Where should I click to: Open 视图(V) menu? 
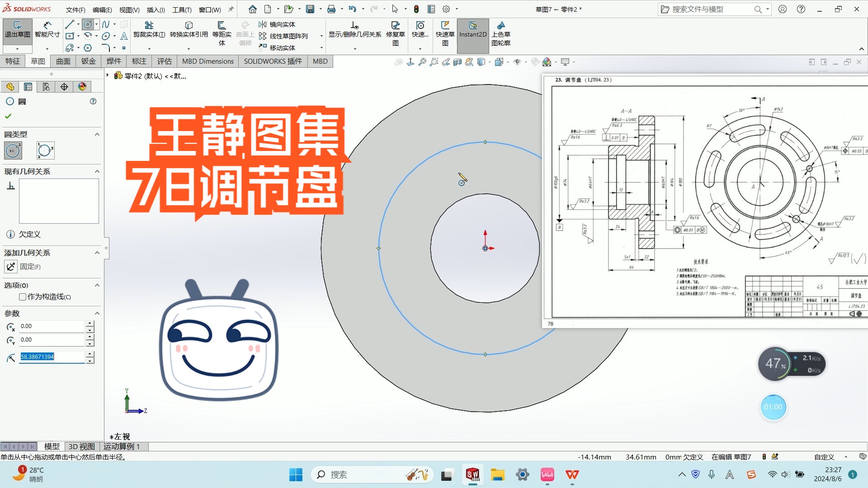coord(129,9)
